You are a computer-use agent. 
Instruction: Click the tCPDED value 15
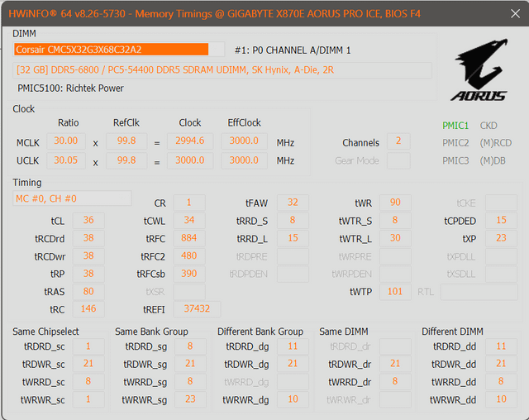(501, 220)
